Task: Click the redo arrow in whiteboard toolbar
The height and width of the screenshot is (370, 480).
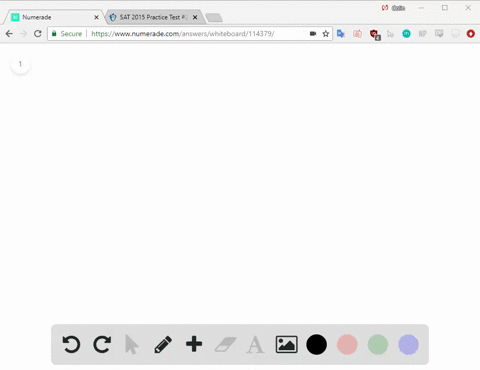Action: 102,344
